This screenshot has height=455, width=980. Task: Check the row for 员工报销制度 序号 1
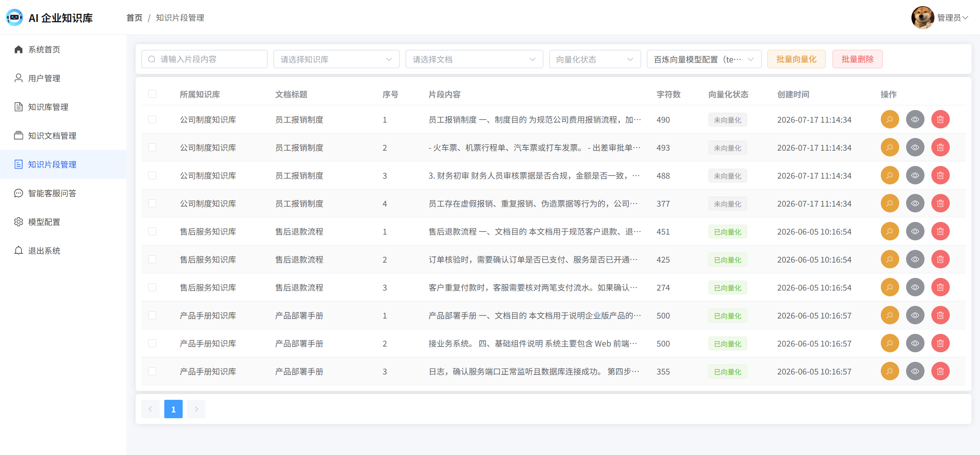click(x=152, y=119)
